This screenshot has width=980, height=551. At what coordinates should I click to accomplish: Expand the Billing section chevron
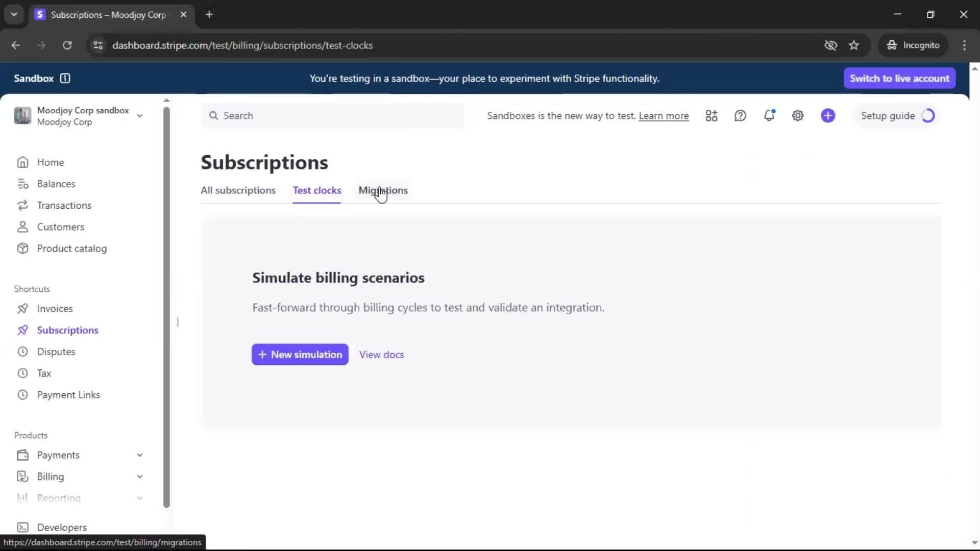coord(139,477)
